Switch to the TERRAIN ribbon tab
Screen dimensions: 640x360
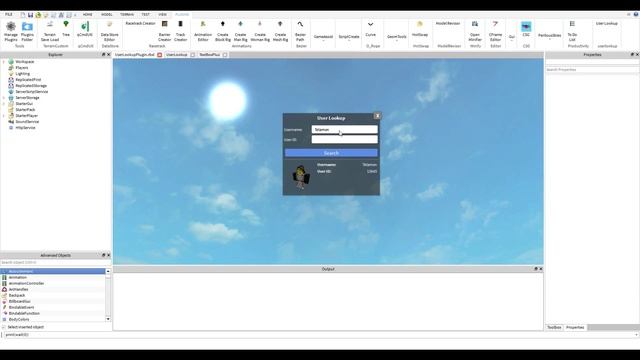[x=127, y=15]
